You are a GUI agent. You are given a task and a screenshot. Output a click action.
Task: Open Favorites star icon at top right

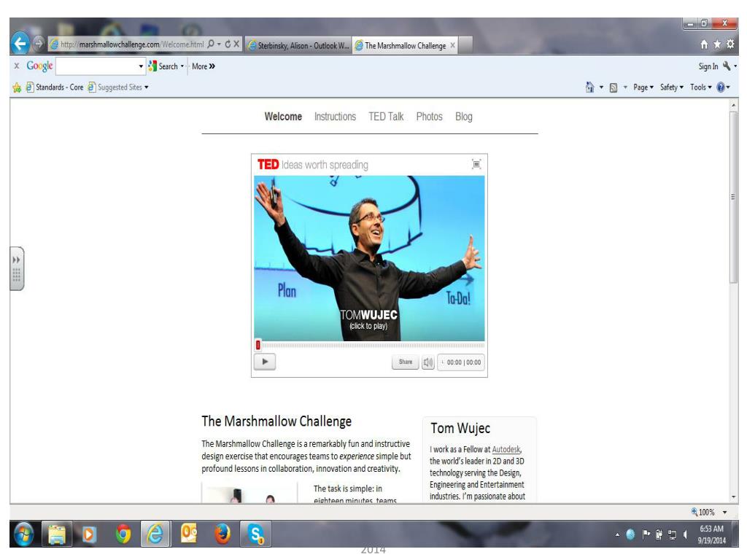point(717,44)
